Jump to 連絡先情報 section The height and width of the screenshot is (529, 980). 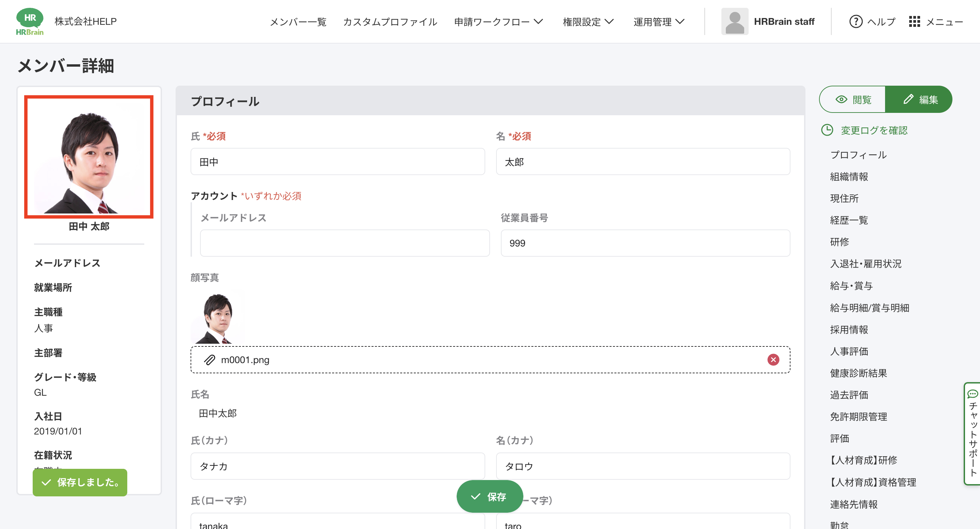click(x=854, y=504)
